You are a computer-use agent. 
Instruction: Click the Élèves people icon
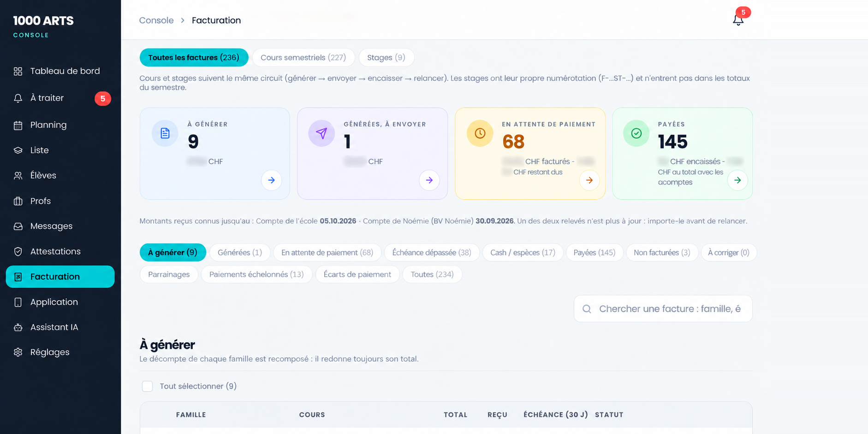(18, 176)
